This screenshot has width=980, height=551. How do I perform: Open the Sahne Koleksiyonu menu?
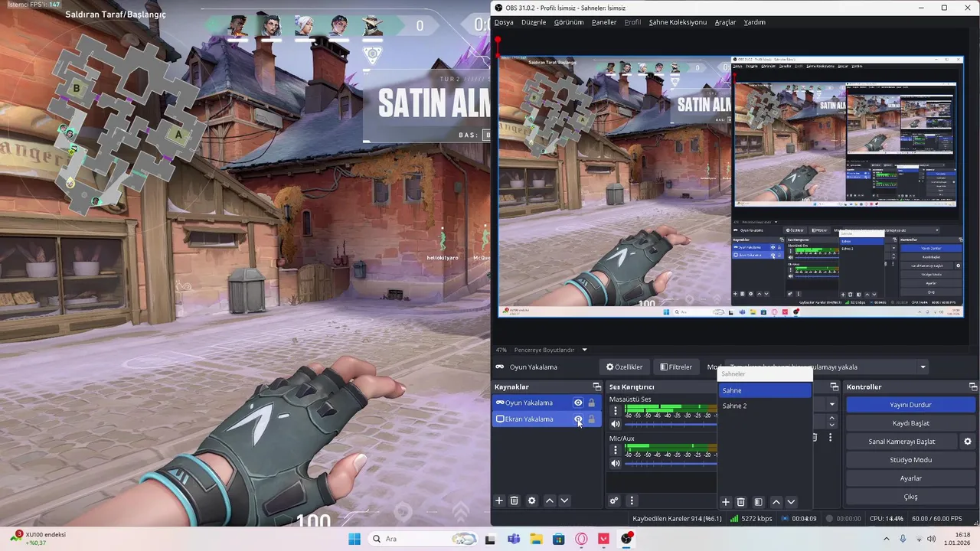pos(678,22)
